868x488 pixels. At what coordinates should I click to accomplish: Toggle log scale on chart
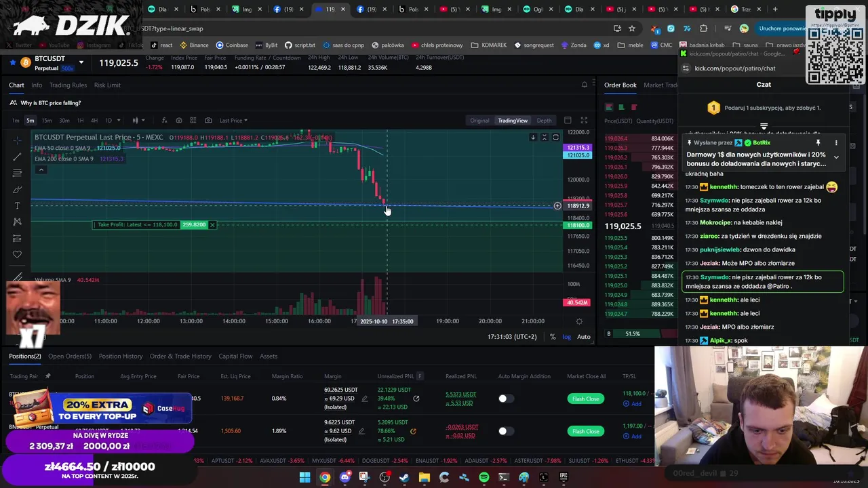(x=566, y=337)
